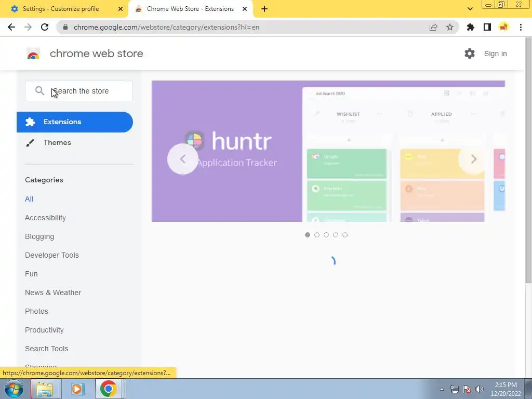532x399 pixels.
Task: Show previous carousel slide
Action: pyautogui.click(x=183, y=159)
